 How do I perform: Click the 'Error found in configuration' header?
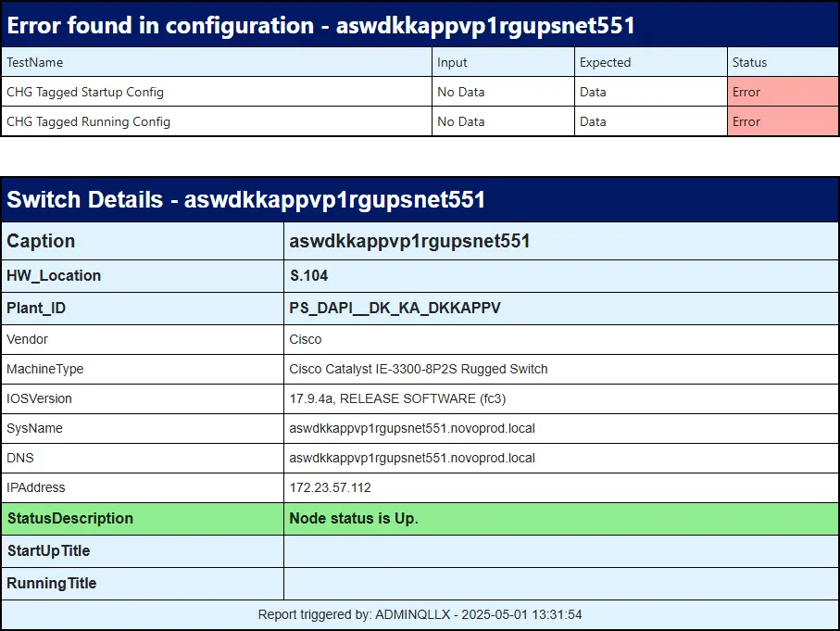[320, 25]
